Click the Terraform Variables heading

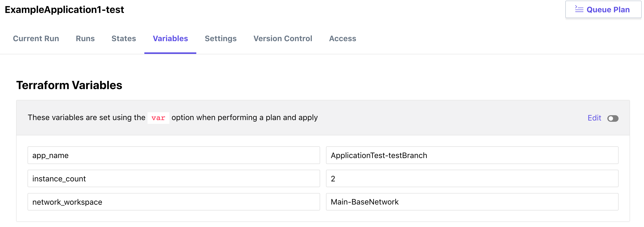(x=69, y=85)
